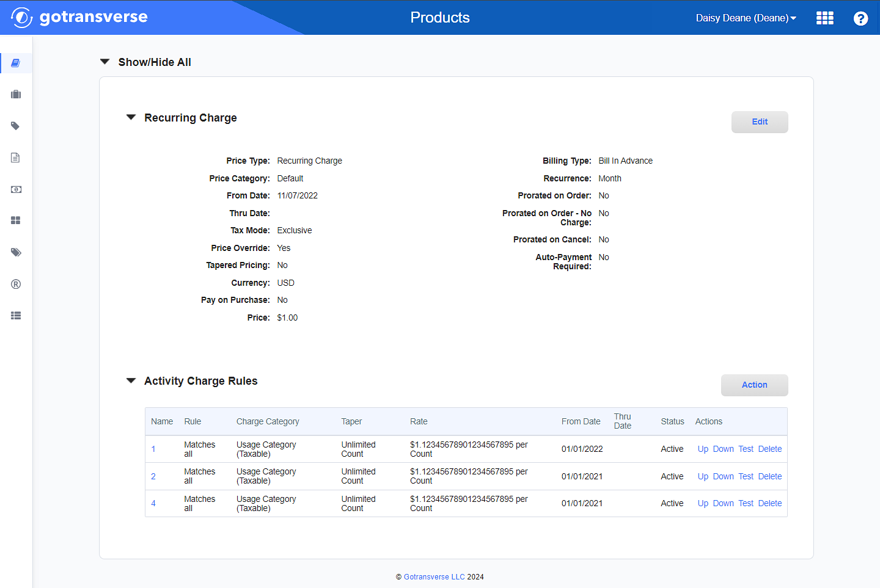Click the Taper column header
Viewport: 880px width, 588px height.
click(x=351, y=421)
